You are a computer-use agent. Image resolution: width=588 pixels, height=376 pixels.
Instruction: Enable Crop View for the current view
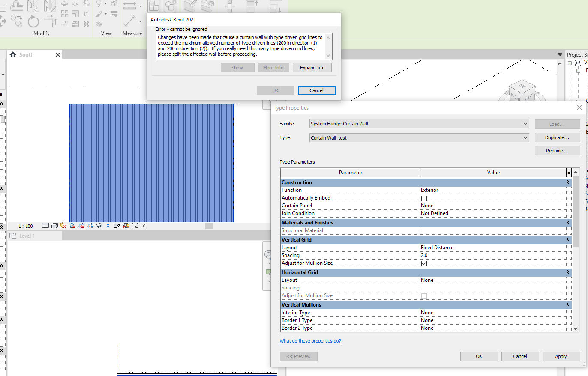click(82, 226)
